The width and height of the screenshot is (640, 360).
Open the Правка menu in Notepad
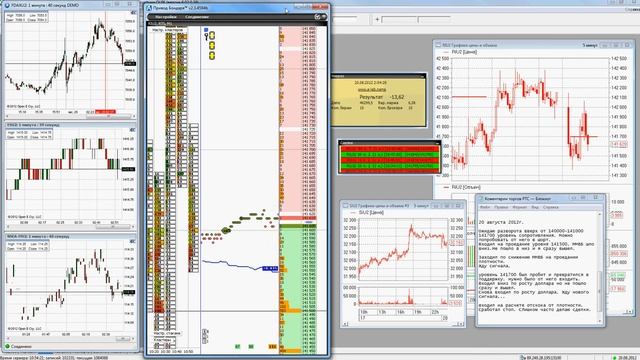point(501,207)
